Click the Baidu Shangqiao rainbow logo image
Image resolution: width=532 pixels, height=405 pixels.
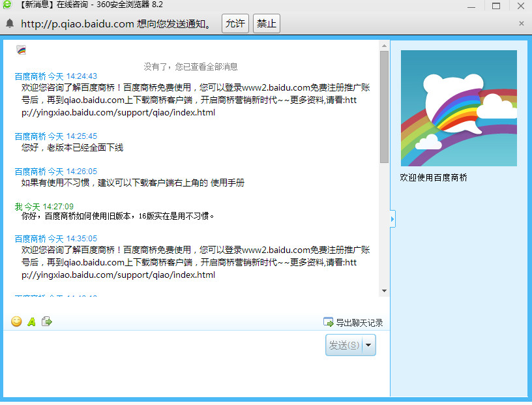(459, 108)
